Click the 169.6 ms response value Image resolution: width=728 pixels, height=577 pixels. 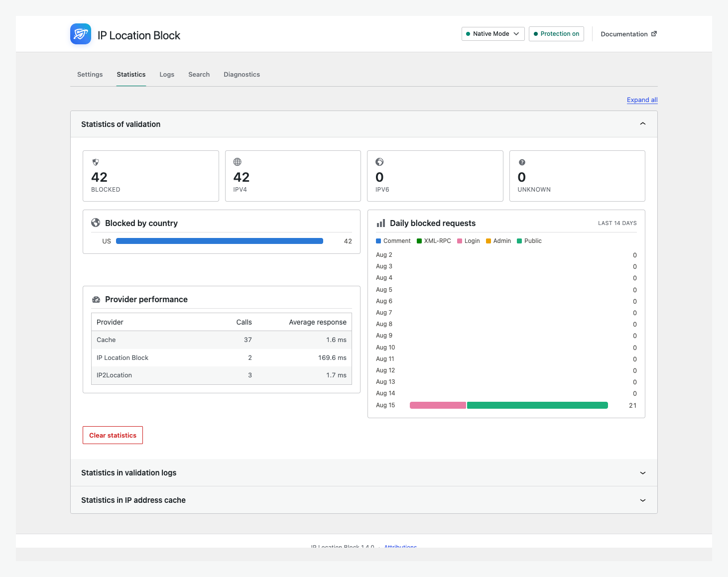tap(332, 357)
